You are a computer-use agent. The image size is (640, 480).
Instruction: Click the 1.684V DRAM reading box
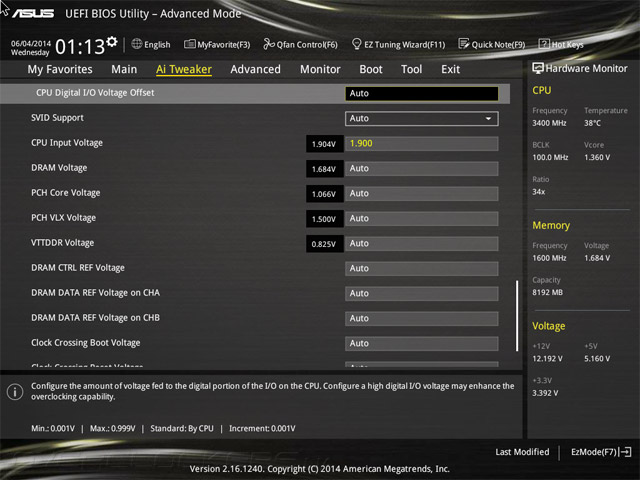(x=324, y=169)
